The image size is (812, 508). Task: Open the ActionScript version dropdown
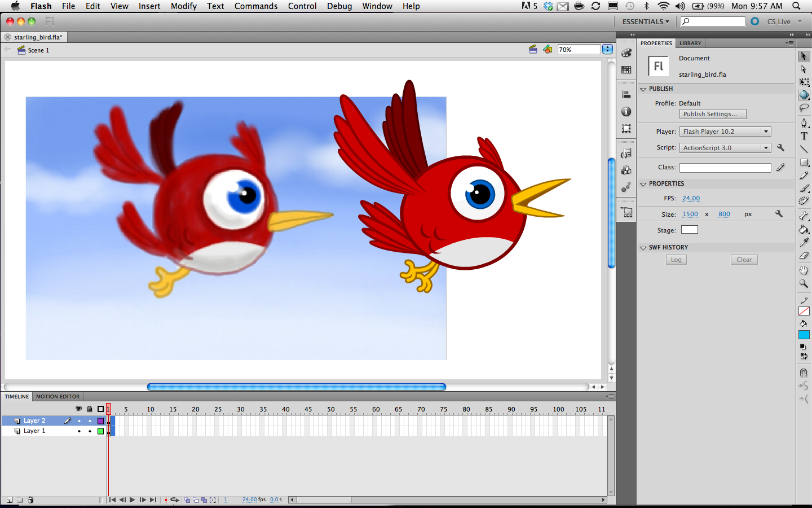[767, 147]
